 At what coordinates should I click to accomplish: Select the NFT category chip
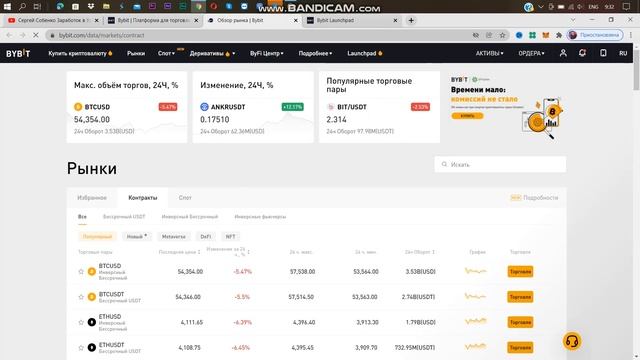tap(230, 236)
